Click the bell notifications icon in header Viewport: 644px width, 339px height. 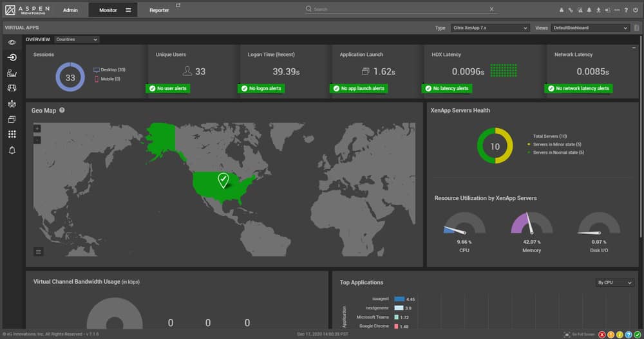(589, 10)
